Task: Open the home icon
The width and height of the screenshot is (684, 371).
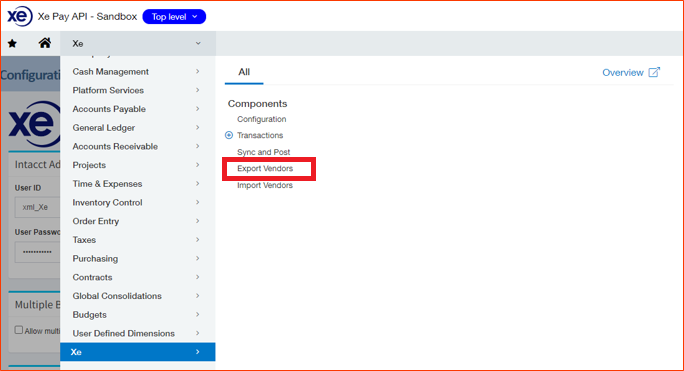Action: 44,43
